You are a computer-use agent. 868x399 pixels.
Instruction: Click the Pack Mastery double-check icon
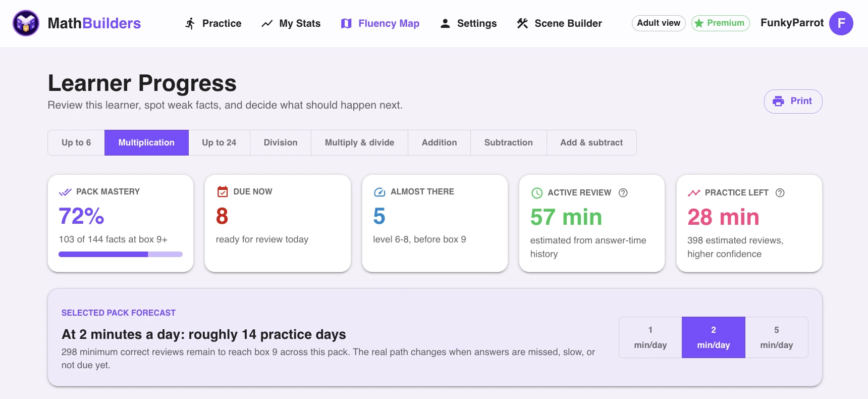[x=65, y=192]
